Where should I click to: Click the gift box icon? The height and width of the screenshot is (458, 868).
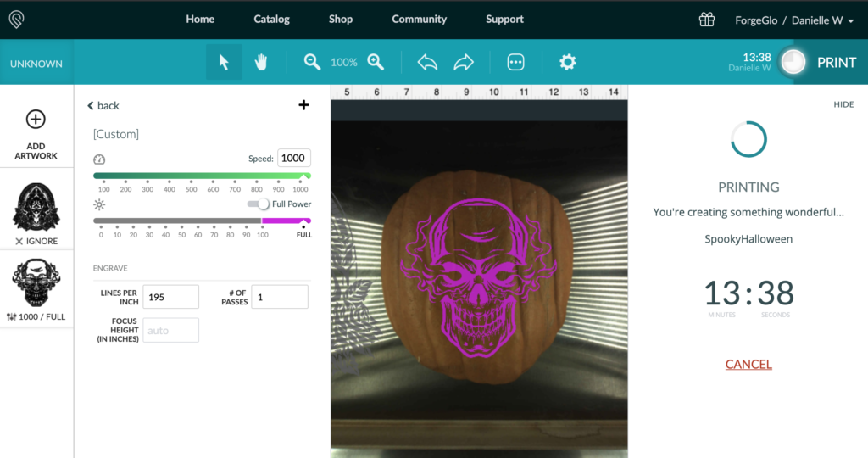pyautogui.click(x=706, y=20)
